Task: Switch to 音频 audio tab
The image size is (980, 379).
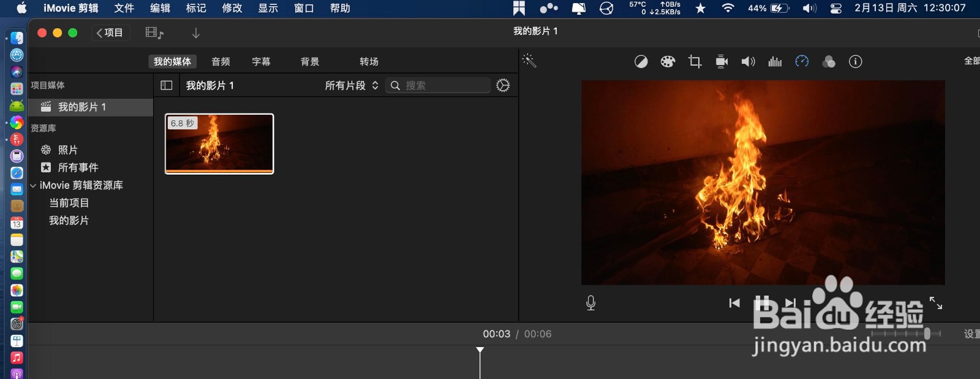Action: pyautogui.click(x=221, y=61)
